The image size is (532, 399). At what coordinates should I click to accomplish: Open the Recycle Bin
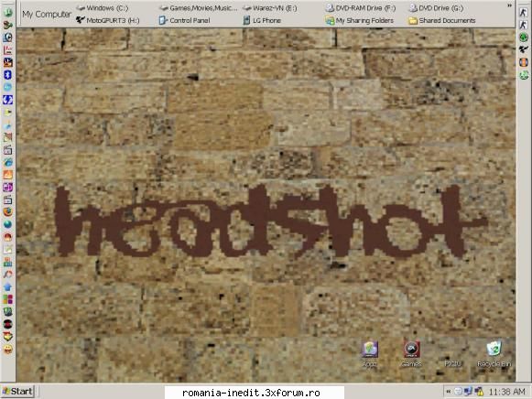[x=494, y=354]
